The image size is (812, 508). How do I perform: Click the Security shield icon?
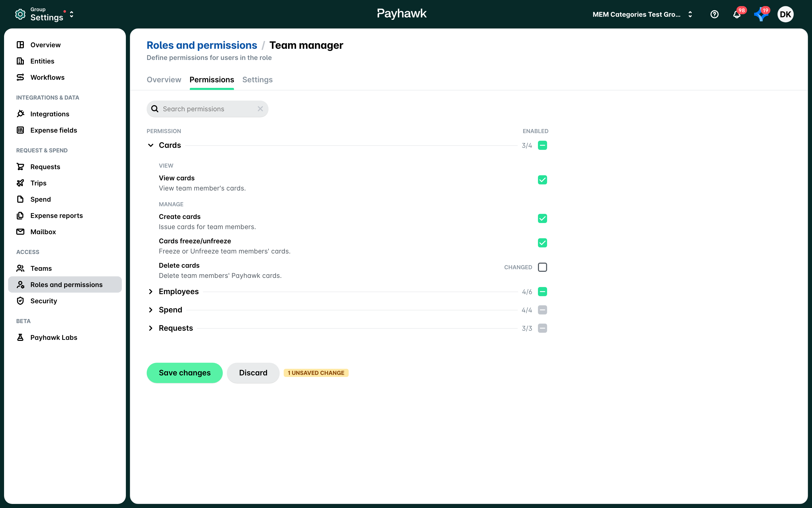(x=20, y=301)
